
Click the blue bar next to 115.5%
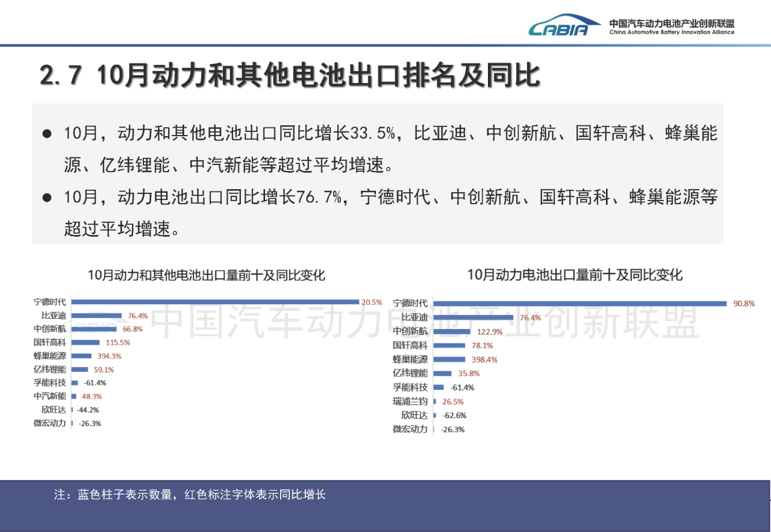[86, 342]
